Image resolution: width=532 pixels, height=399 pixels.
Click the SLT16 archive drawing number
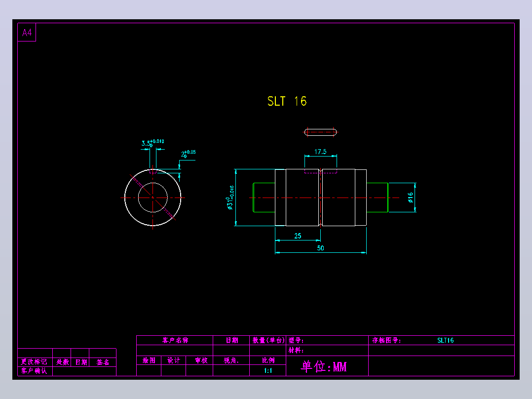click(x=445, y=340)
